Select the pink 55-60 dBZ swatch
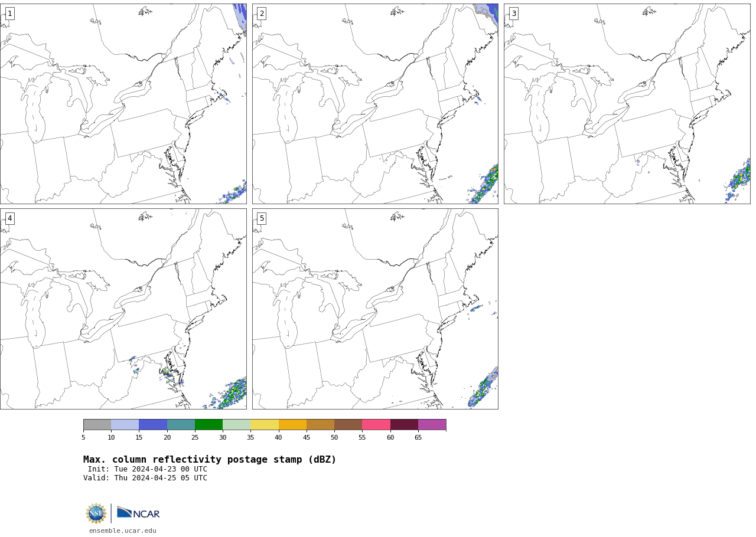The width and height of the screenshot is (756, 537). [x=376, y=425]
